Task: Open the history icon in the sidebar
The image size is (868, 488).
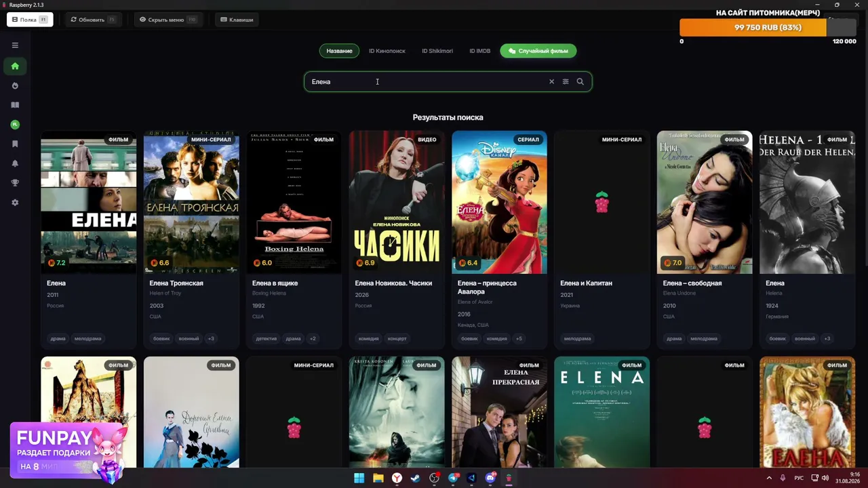Action: (15, 85)
